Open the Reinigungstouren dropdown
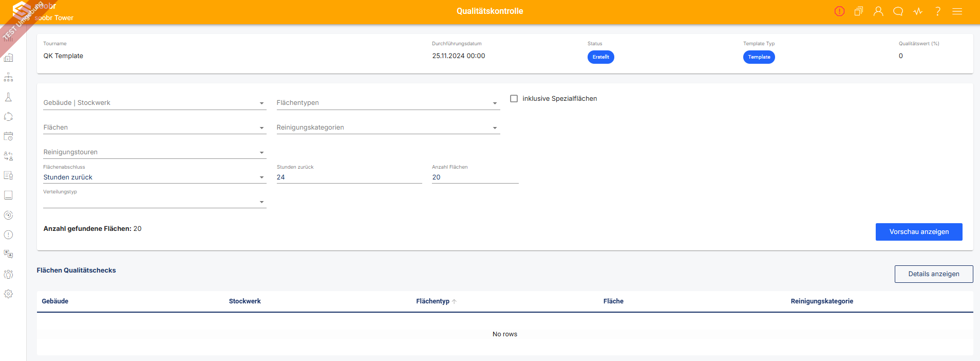The width and height of the screenshot is (980, 361). point(155,152)
